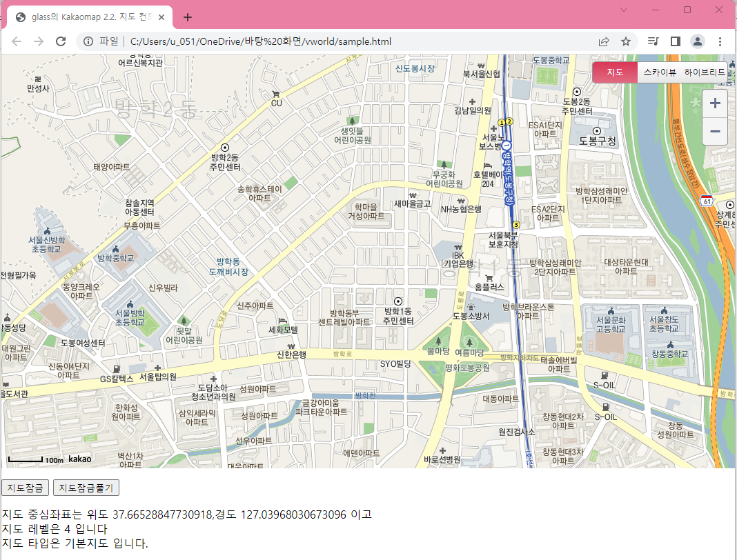Viewport: 737px width, 560px height.
Task: Zoom out the map with minus button
Action: [x=715, y=131]
